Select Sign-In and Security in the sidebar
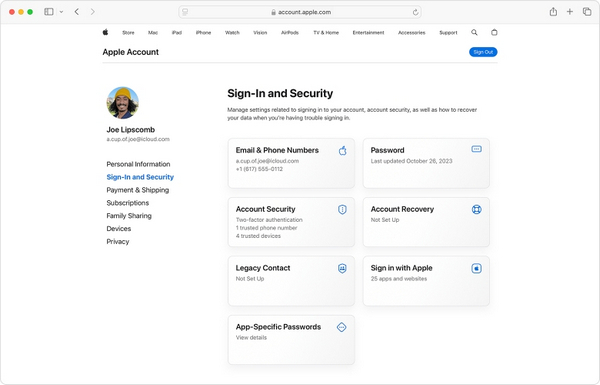Viewport: 600px width, 385px height. pos(140,177)
